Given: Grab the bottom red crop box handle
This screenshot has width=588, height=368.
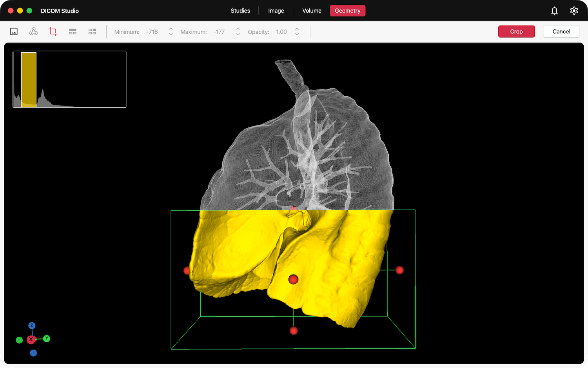Looking at the screenshot, I should [x=294, y=331].
